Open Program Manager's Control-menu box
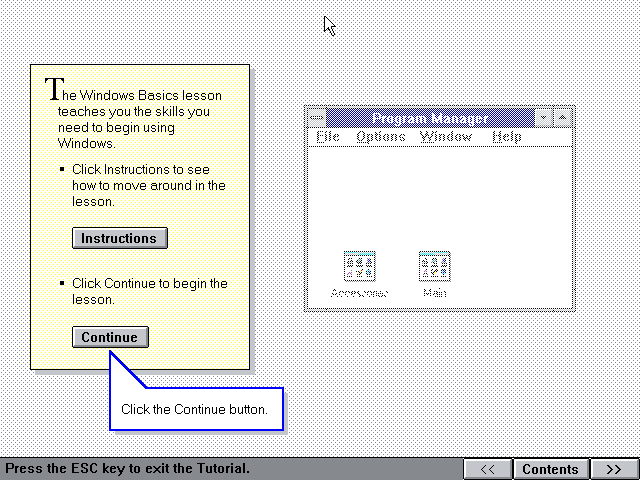640x480 pixels. [x=317, y=118]
